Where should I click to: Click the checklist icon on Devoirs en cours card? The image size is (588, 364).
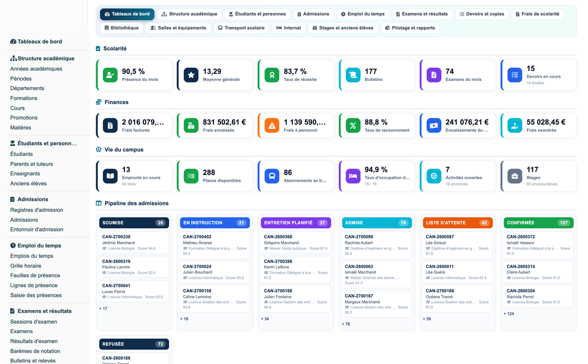(x=514, y=75)
